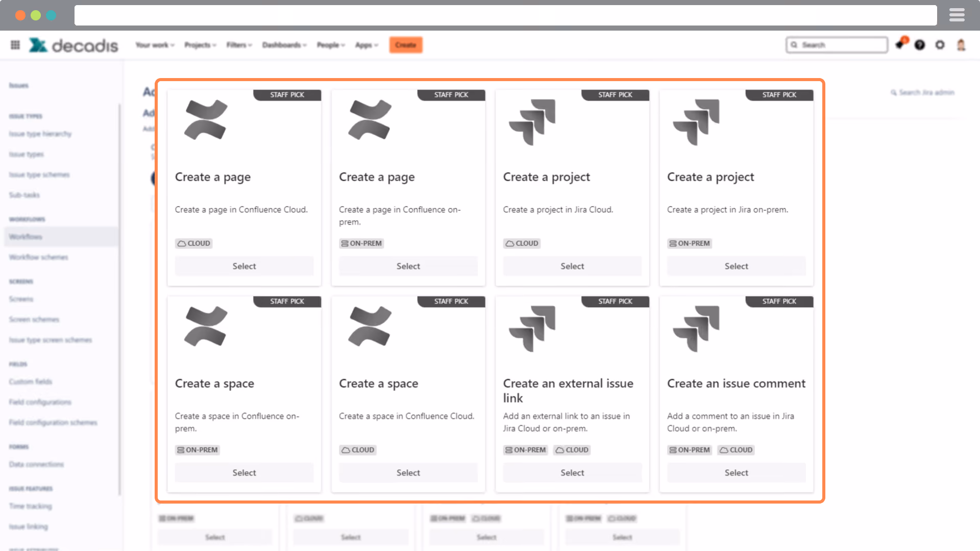The image size is (980, 551).
Task: Open Time tracking in sidebar
Action: click(x=31, y=506)
